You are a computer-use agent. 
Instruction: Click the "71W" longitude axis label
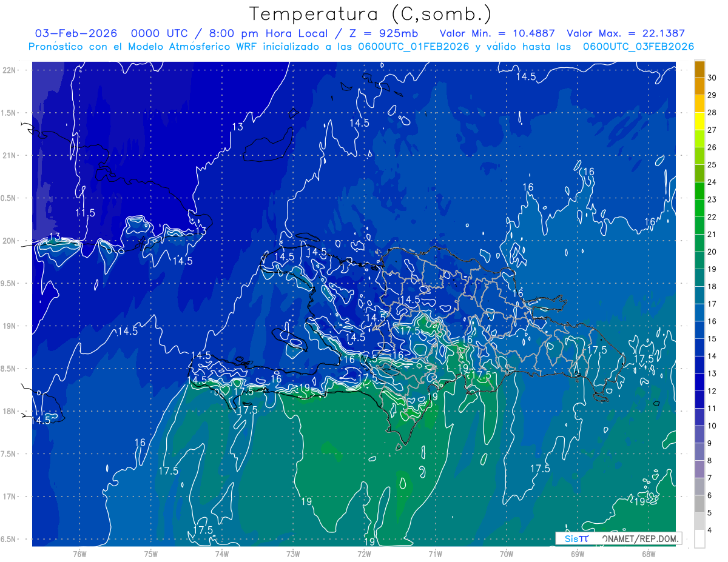[x=435, y=554]
